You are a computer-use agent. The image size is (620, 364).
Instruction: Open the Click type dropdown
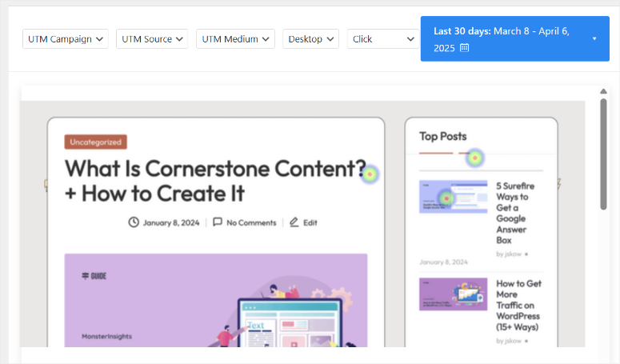pyautogui.click(x=382, y=38)
